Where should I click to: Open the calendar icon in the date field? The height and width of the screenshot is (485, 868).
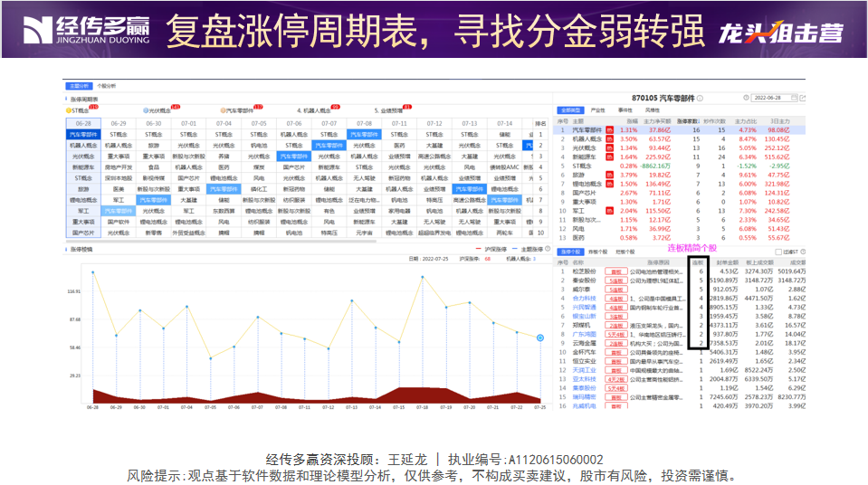pyautogui.click(x=794, y=98)
